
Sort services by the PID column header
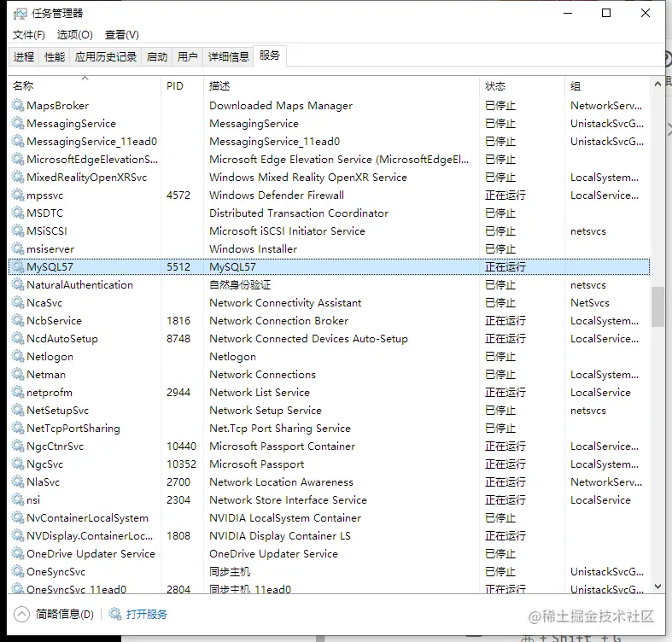point(182,85)
